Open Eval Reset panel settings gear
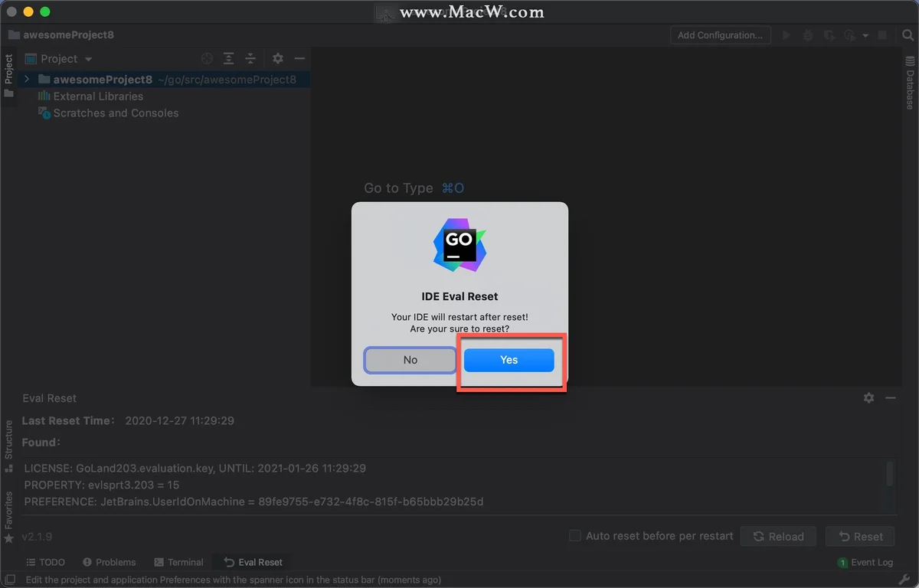This screenshot has width=919, height=588. point(868,398)
